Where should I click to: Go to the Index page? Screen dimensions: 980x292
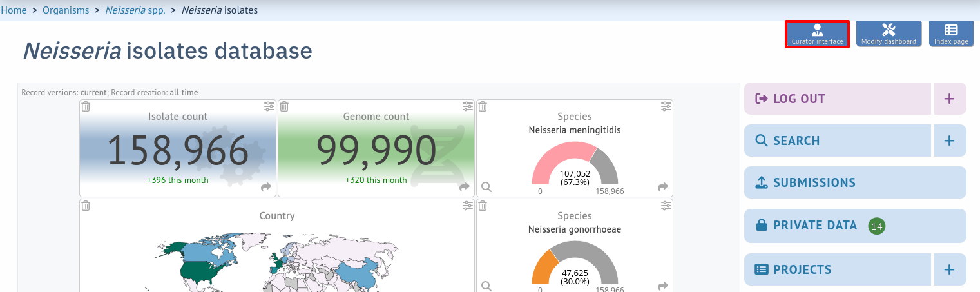pos(951,34)
